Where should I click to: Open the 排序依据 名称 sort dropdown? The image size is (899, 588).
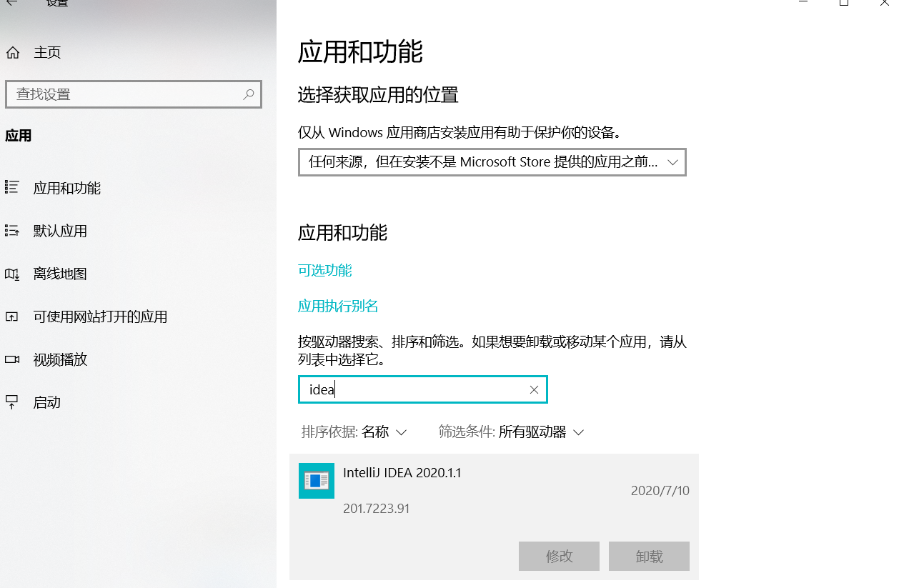(354, 432)
